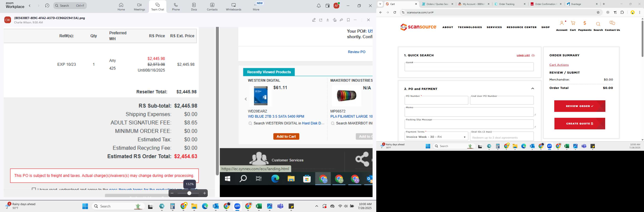Click the CREATE QUOTE button

click(x=580, y=124)
